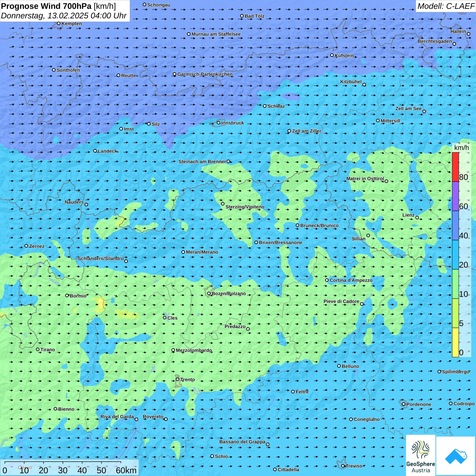Click the Spilimbergo location marker
The width and height of the screenshot is (476, 476).
439,372
